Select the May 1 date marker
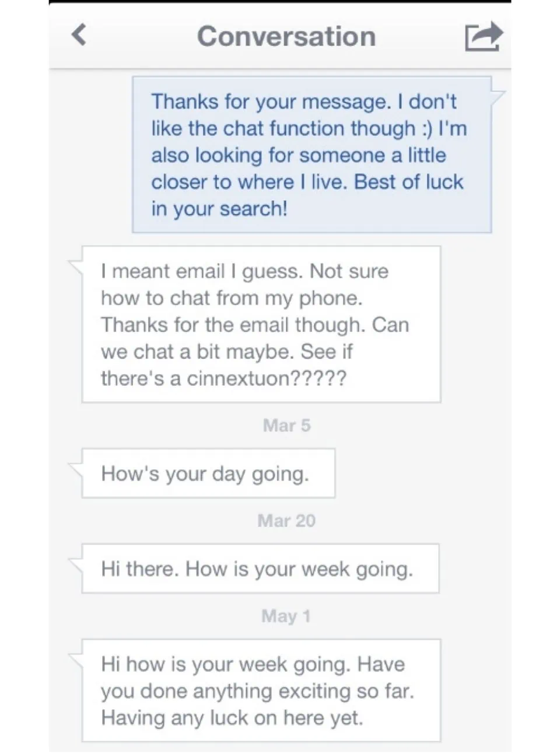 click(286, 616)
